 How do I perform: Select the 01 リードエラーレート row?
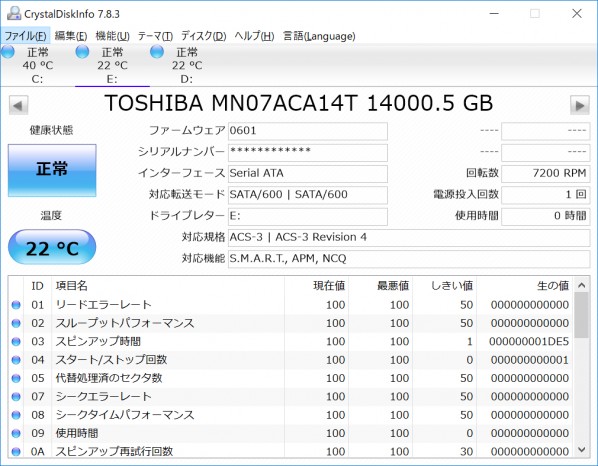(291, 305)
